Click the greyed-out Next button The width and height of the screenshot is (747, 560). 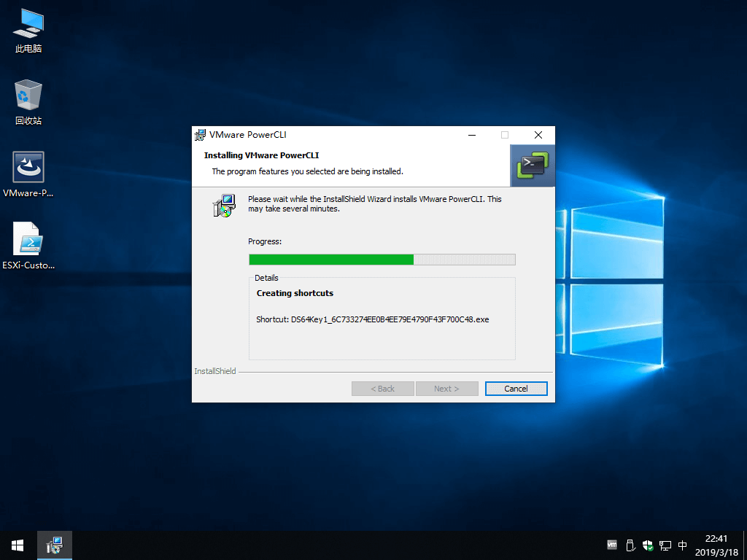click(446, 389)
